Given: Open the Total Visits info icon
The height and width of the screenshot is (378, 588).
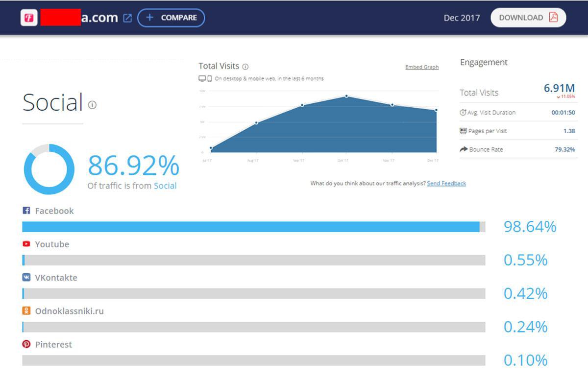Looking at the screenshot, I should 245,67.
